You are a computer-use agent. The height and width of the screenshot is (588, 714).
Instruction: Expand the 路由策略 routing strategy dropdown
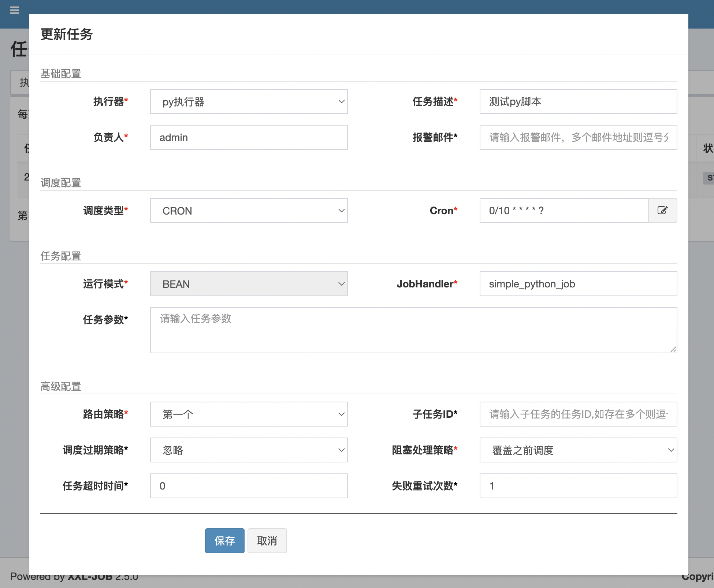click(x=249, y=414)
